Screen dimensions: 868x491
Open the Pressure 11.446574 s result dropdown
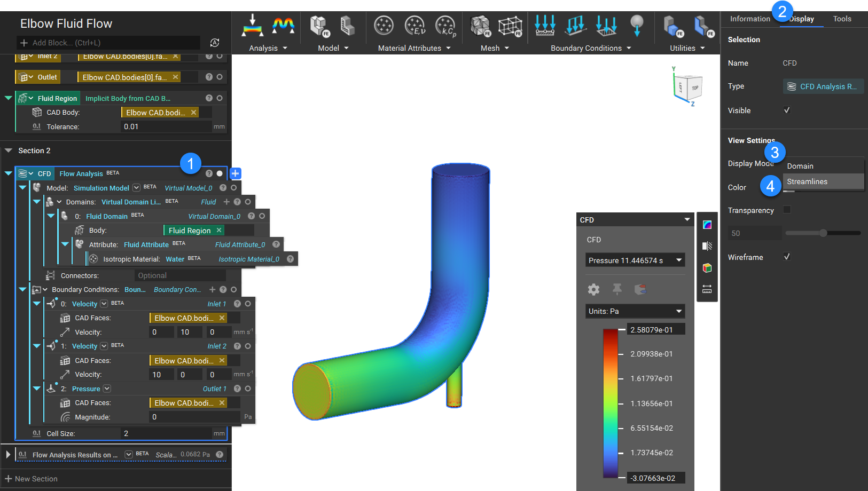(635, 260)
